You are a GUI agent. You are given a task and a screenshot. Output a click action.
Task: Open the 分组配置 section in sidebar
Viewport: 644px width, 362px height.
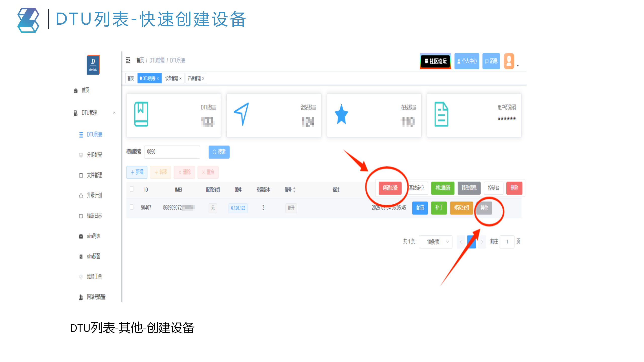pyautogui.click(x=94, y=155)
